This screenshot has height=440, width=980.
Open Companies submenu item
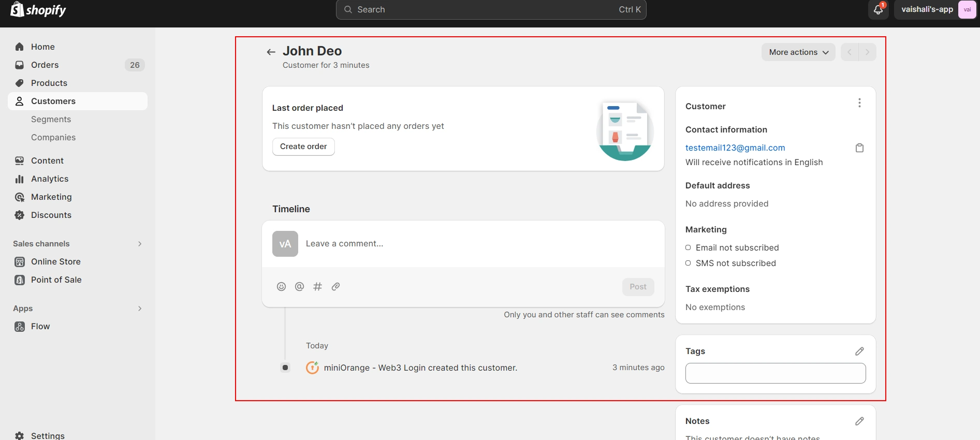pyautogui.click(x=53, y=137)
